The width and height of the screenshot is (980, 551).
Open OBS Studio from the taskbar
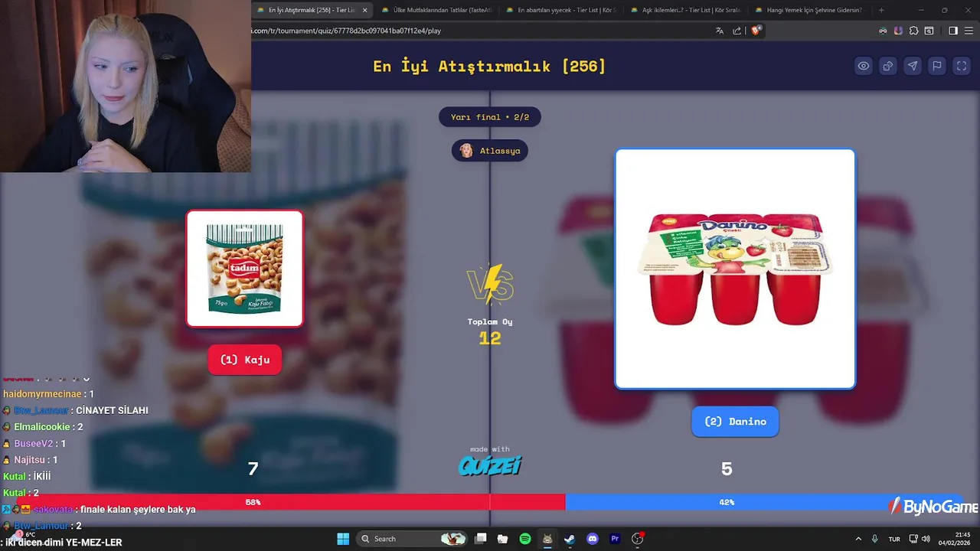pyautogui.click(x=637, y=539)
